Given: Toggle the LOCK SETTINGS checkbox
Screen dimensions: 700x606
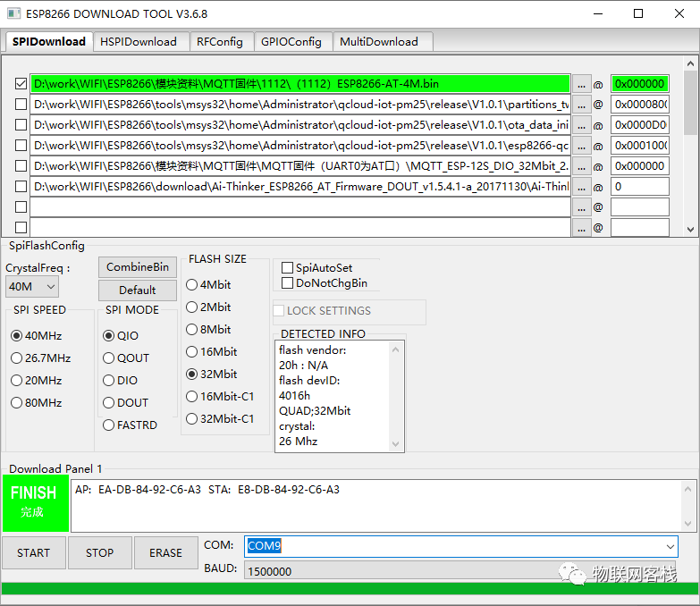Looking at the screenshot, I should coord(279,310).
